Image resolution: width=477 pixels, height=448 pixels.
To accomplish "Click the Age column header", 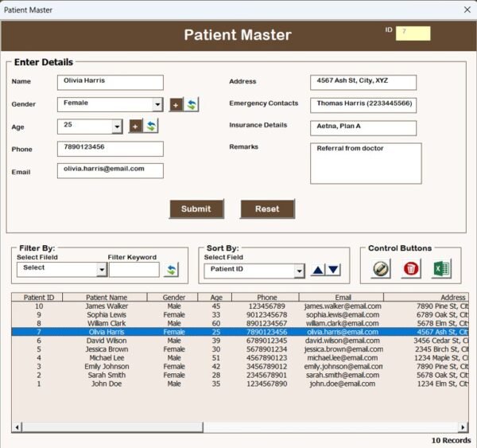I will click(x=215, y=298).
